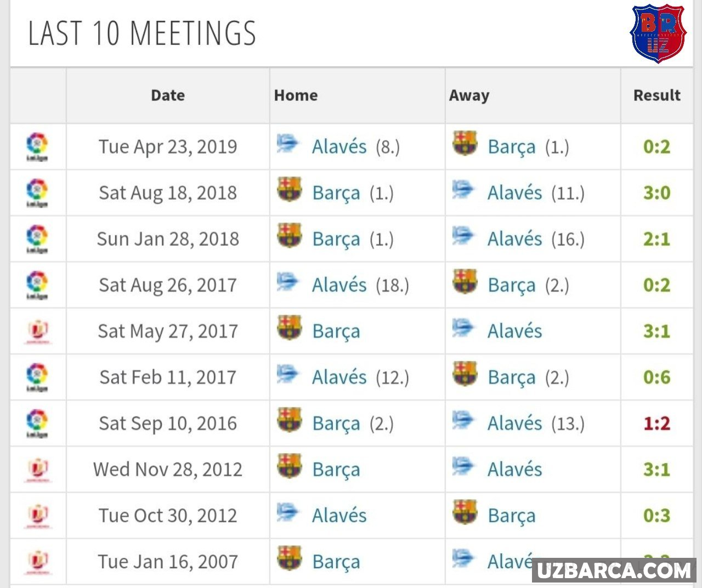Open the 3:0 result from Aug 2018
The height and width of the screenshot is (588, 702).
point(656,193)
